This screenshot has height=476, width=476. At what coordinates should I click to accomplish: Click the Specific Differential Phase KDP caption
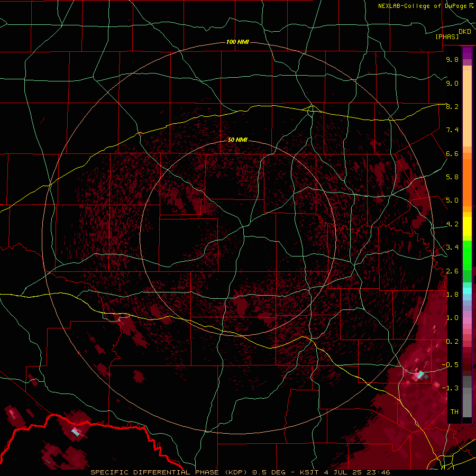(x=241, y=472)
